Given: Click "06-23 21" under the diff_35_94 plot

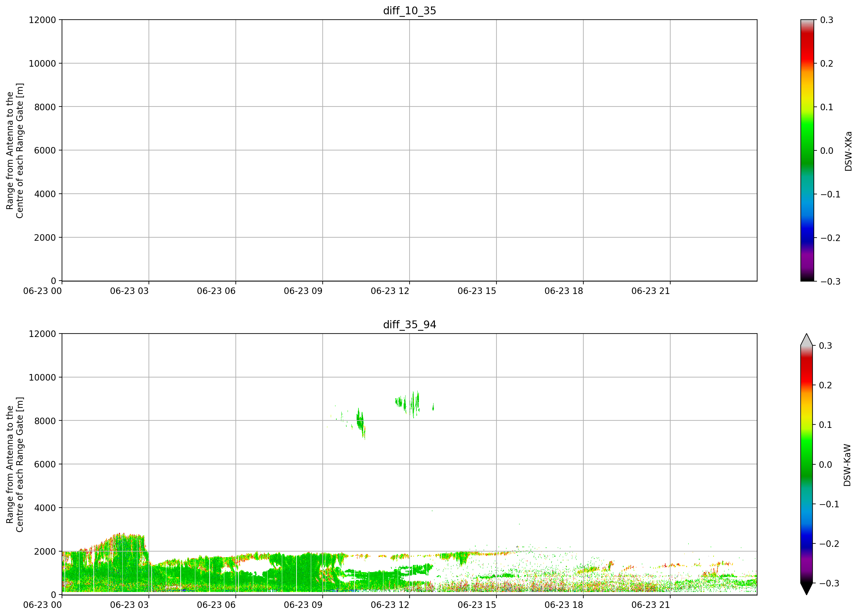Looking at the screenshot, I should (x=651, y=605).
